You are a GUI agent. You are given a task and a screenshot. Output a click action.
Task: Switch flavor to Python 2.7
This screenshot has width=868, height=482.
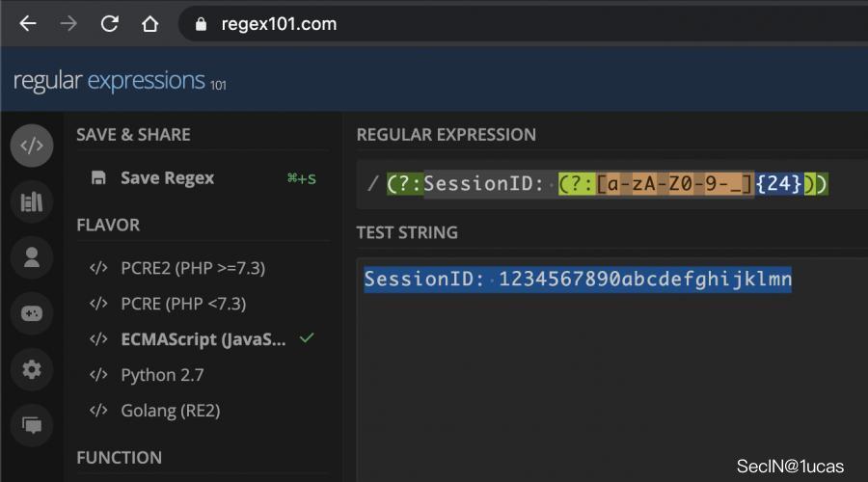(x=162, y=375)
